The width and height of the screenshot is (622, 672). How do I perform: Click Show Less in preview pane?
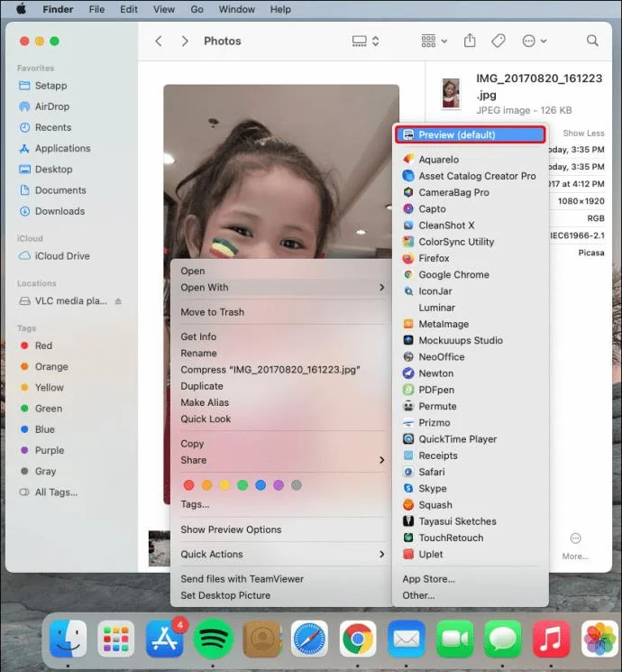click(583, 133)
